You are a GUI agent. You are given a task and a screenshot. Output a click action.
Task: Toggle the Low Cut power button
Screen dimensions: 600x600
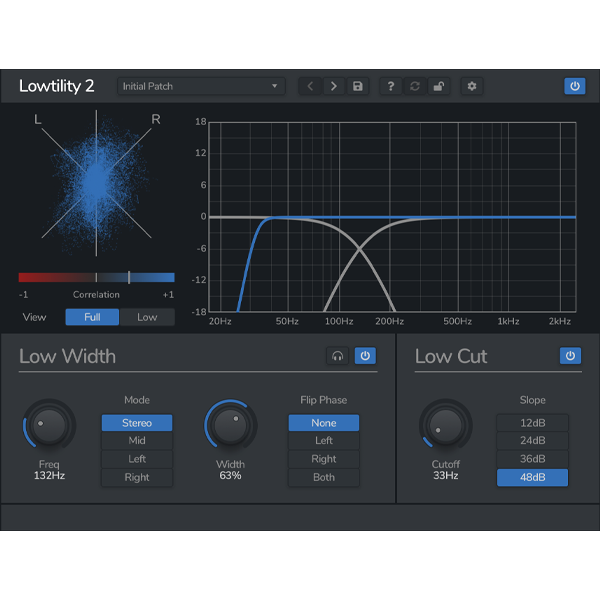point(570,356)
